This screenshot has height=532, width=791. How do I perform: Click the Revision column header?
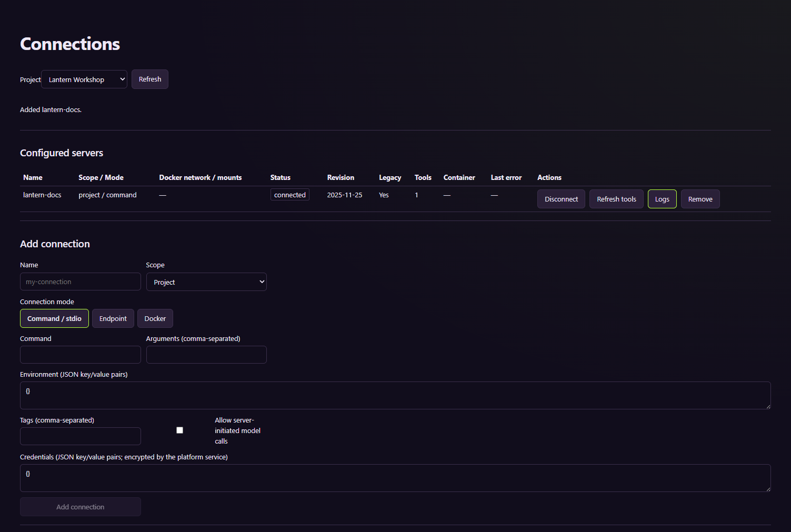coord(341,177)
